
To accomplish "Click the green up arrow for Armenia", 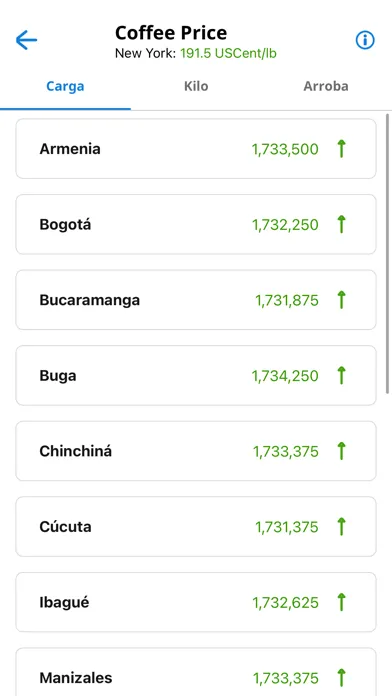I will [x=341, y=149].
